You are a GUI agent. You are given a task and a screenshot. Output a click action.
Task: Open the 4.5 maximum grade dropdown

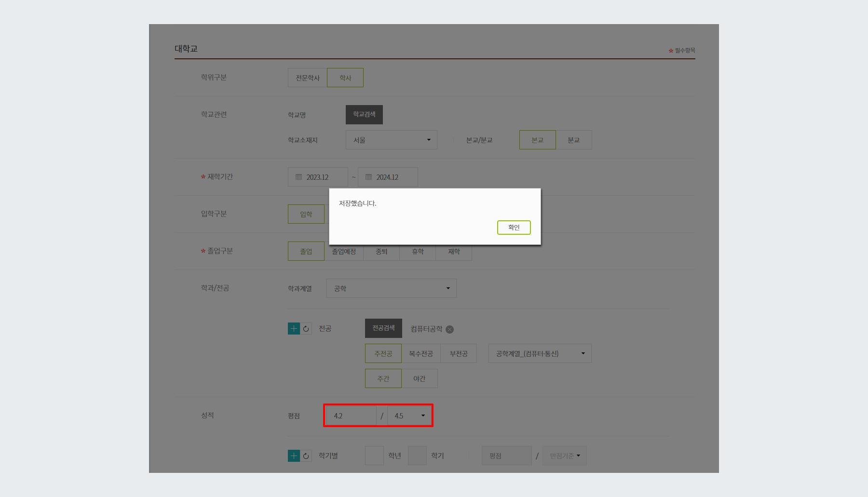[409, 416]
